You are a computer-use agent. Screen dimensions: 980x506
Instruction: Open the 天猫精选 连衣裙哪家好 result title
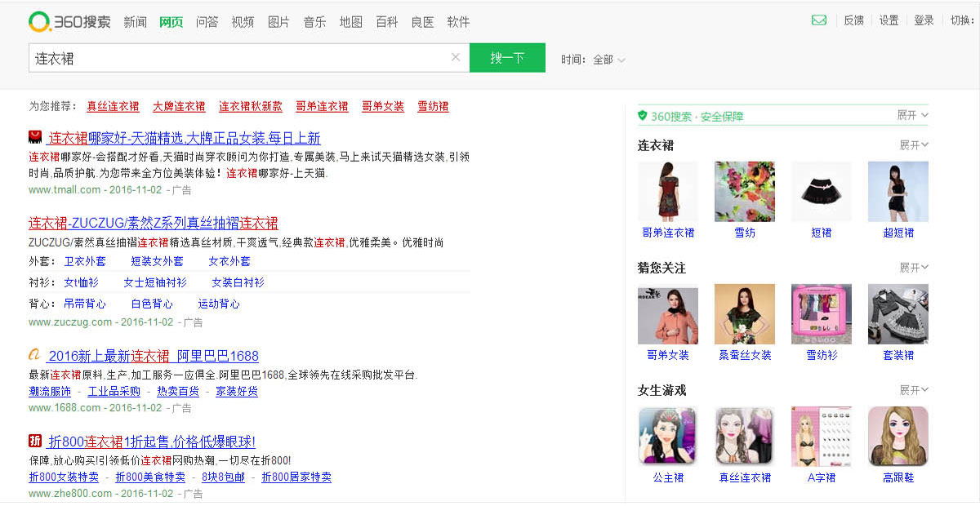pyautogui.click(x=185, y=138)
